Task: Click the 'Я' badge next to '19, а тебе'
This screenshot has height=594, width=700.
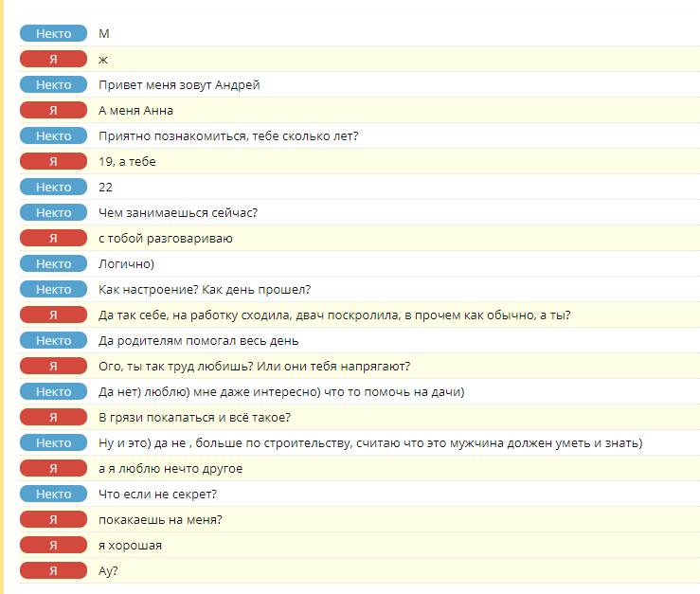Action: click(54, 162)
